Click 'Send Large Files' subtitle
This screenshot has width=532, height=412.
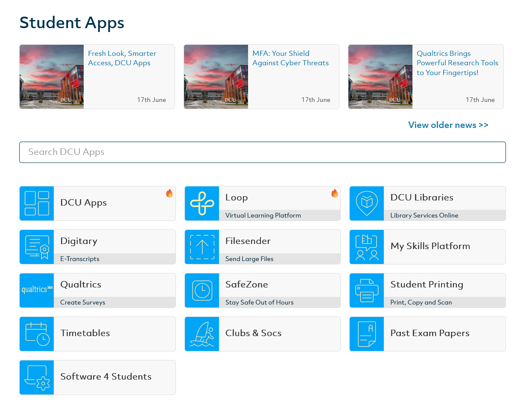click(249, 259)
